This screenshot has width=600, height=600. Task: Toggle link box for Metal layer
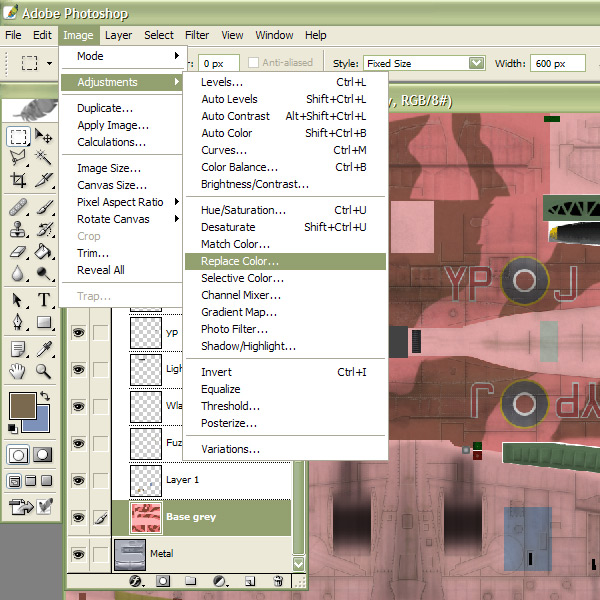[x=101, y=554]
